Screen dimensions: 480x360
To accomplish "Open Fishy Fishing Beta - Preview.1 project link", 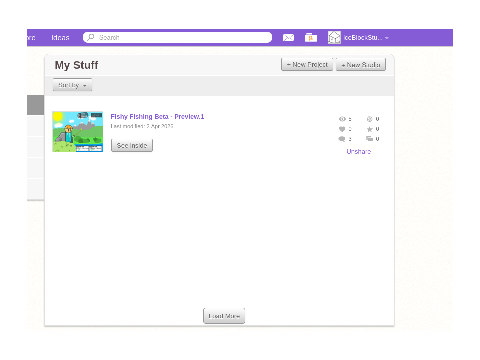I will point(157,116).
